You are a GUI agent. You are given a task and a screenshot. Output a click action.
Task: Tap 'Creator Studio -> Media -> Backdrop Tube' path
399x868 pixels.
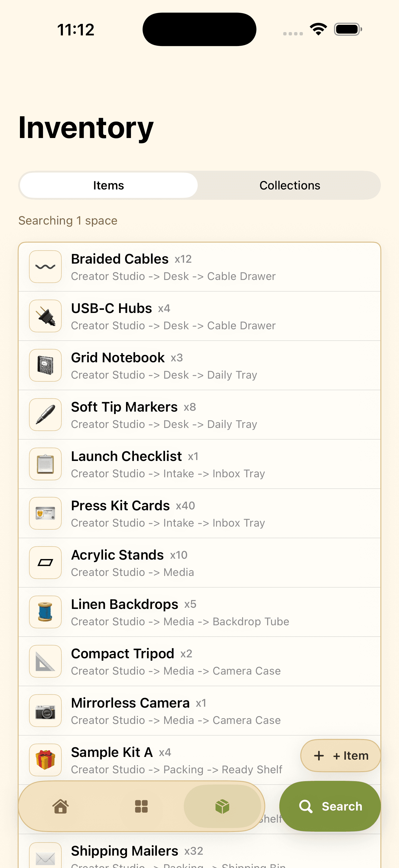tap(180, 621)
